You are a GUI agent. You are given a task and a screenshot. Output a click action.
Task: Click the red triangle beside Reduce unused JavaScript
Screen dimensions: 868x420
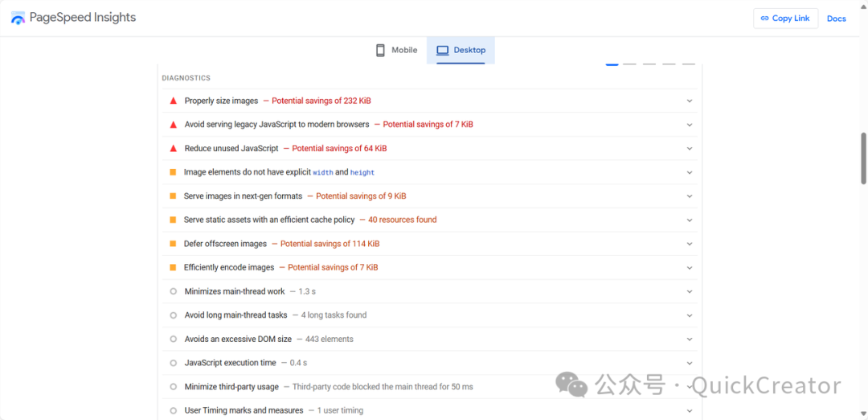[173, 149]
